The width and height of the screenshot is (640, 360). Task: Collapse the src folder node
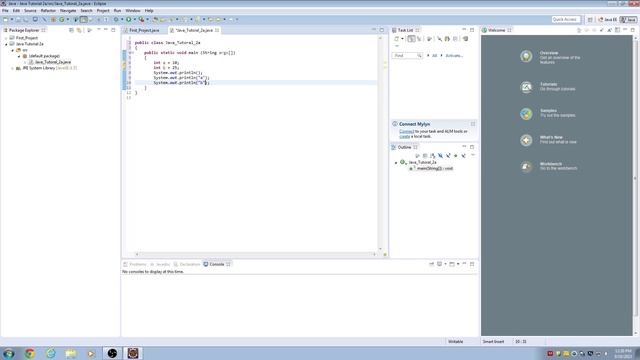(x=13, y=50)
